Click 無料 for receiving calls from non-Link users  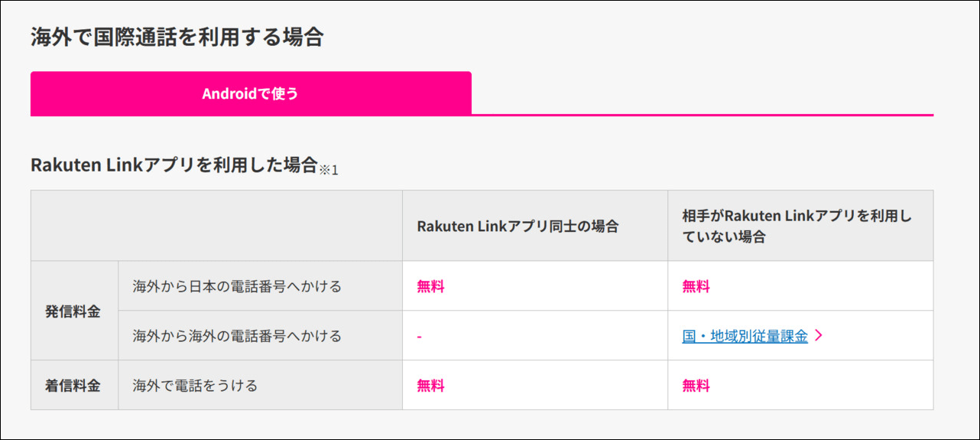pos(696,385)
